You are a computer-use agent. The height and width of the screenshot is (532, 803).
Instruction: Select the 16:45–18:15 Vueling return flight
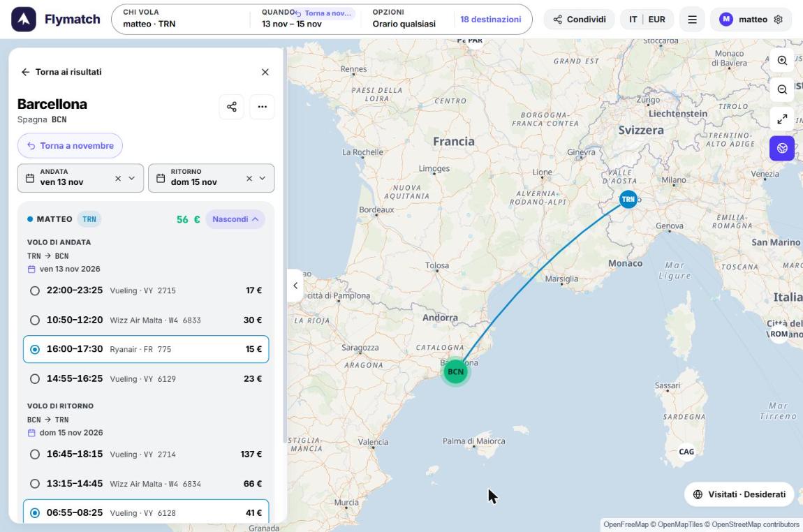(x=146, y=455)
